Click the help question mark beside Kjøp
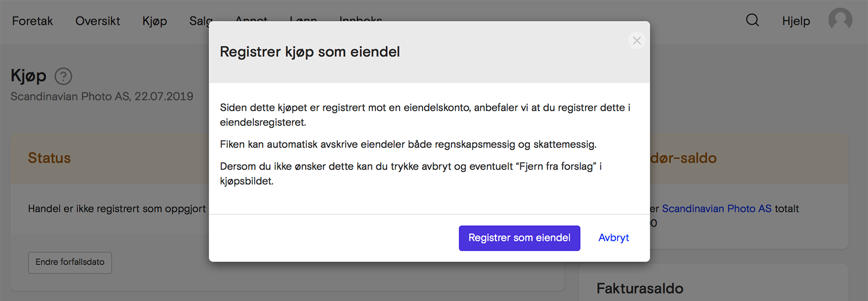 tap(63, 76)
